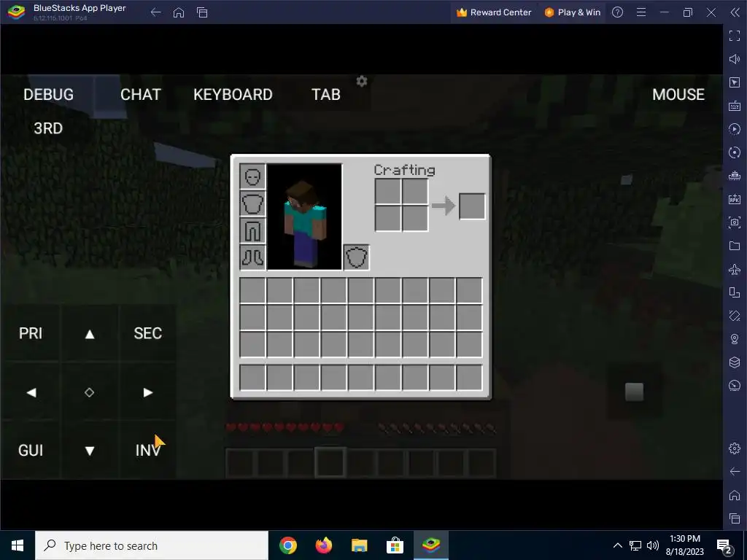This screenshot has height=560, width=747.
Task: Move backward with the down arrow pad
Action: (90, 451)
